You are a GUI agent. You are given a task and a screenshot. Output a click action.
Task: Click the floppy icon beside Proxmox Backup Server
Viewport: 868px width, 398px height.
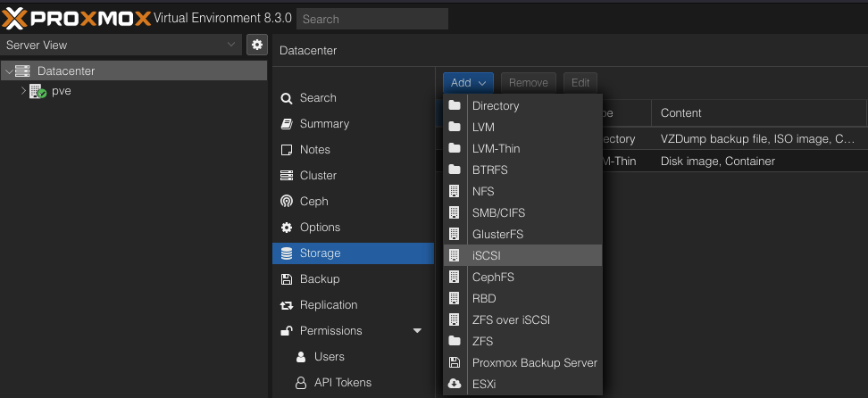(455, 363)
